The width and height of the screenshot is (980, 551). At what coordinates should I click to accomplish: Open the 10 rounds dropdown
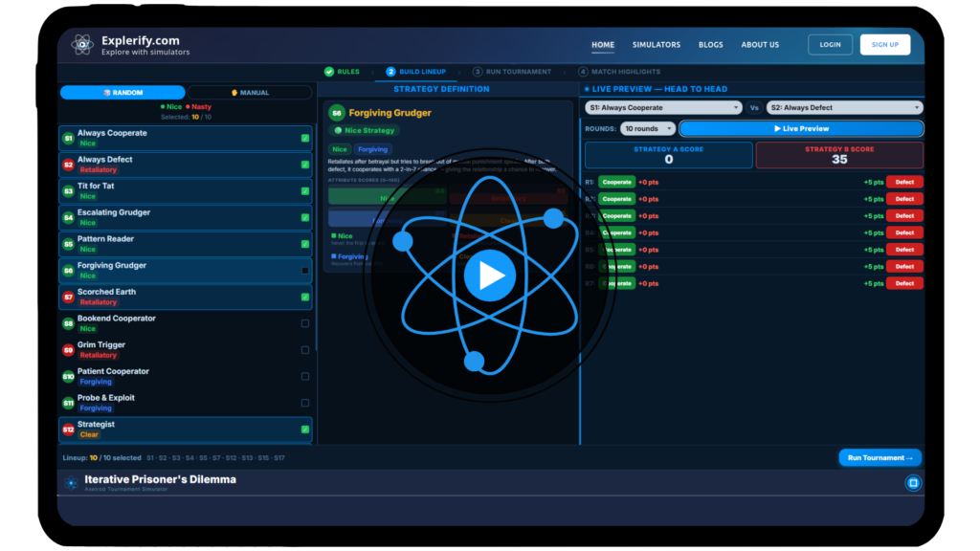click(648, 129)
